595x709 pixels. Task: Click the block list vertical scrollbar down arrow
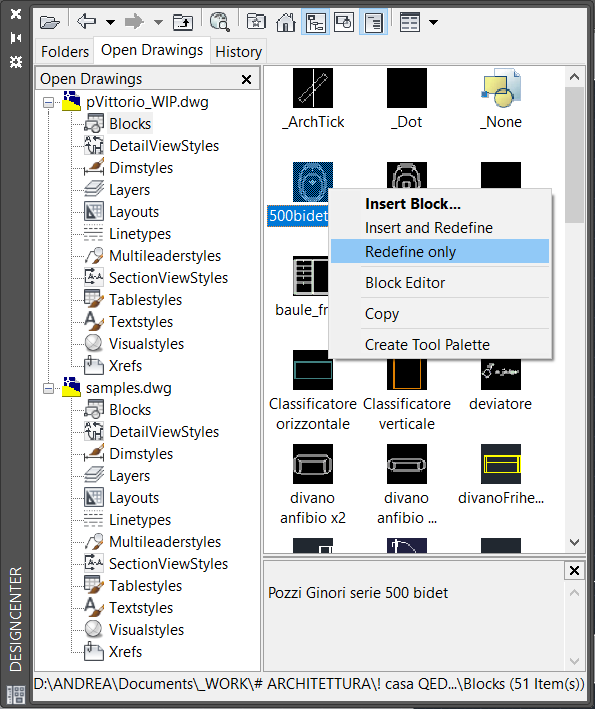tap(574, 542)
